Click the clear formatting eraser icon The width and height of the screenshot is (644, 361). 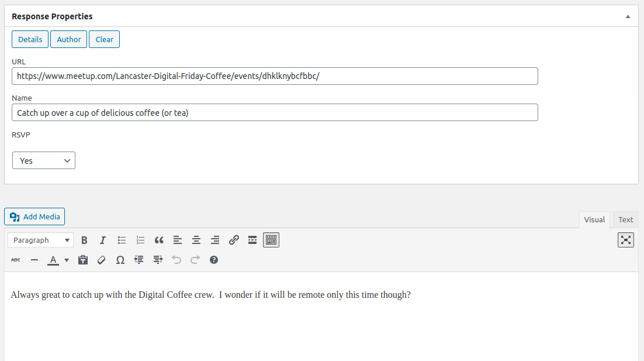[x=102, y=260]
